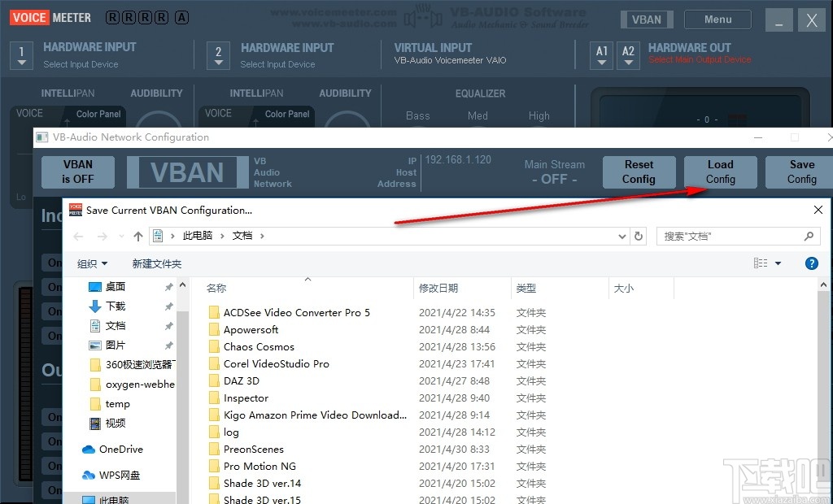The width and height of the screenshot is (833, 504).
Task: Click Load Config button
Action: pos(721,172)
